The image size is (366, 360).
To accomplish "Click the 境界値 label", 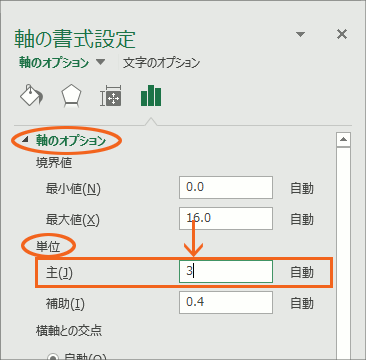I will pyautogui.click(x=54, y=163).
